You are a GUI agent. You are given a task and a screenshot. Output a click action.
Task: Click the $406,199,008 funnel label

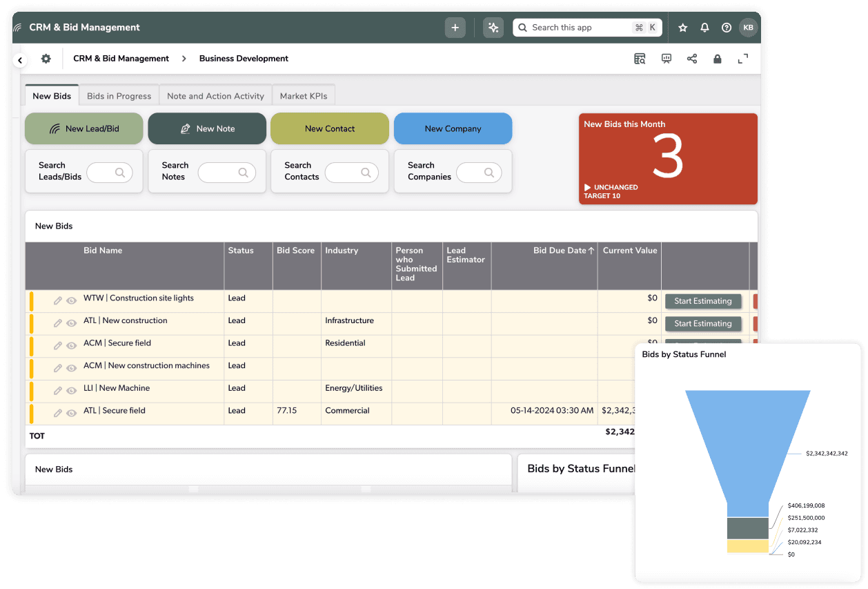coord(806,505)
